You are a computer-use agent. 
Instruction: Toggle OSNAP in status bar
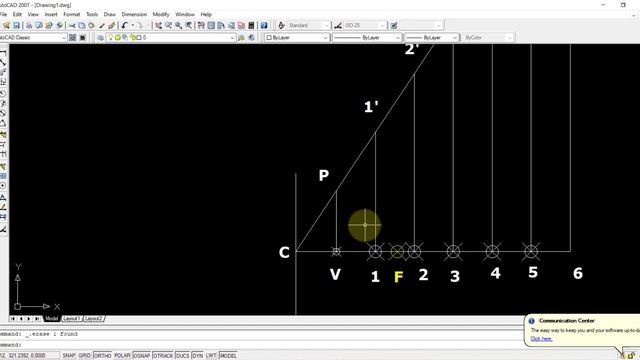point(142,356)
